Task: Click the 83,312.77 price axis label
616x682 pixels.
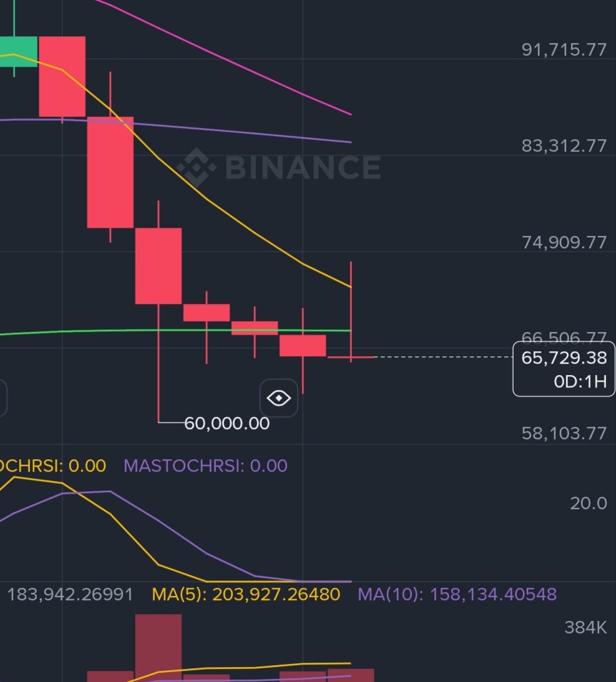Action: pos(564,146)
